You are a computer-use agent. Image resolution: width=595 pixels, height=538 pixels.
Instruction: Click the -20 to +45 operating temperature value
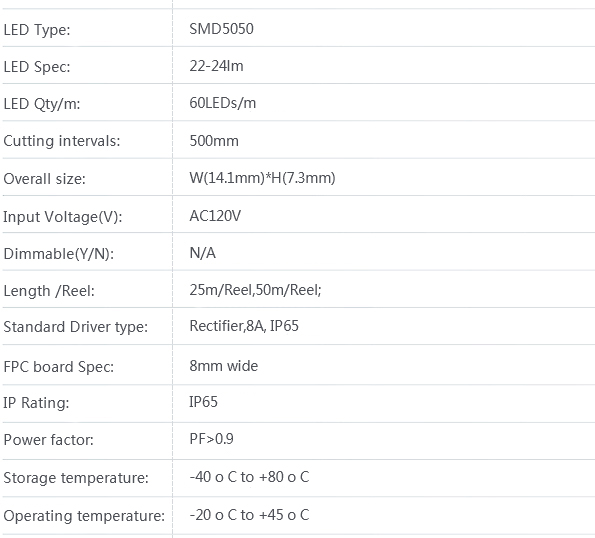[249, 515]
